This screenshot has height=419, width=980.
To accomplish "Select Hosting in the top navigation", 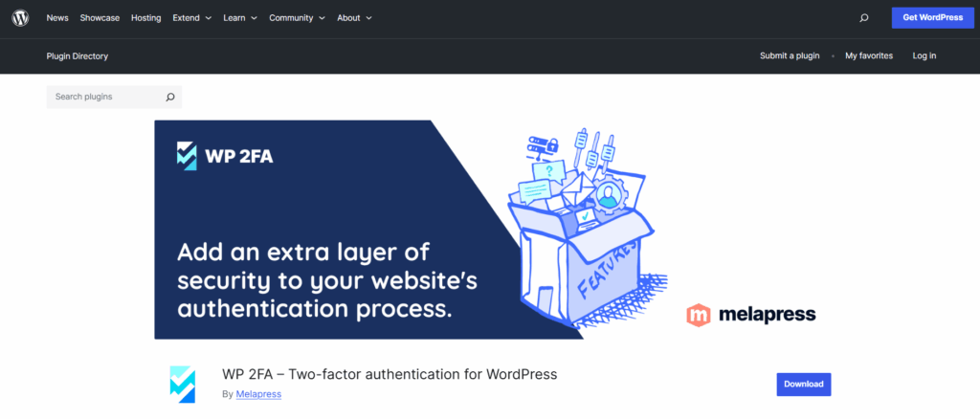I will tap(145, 18).
